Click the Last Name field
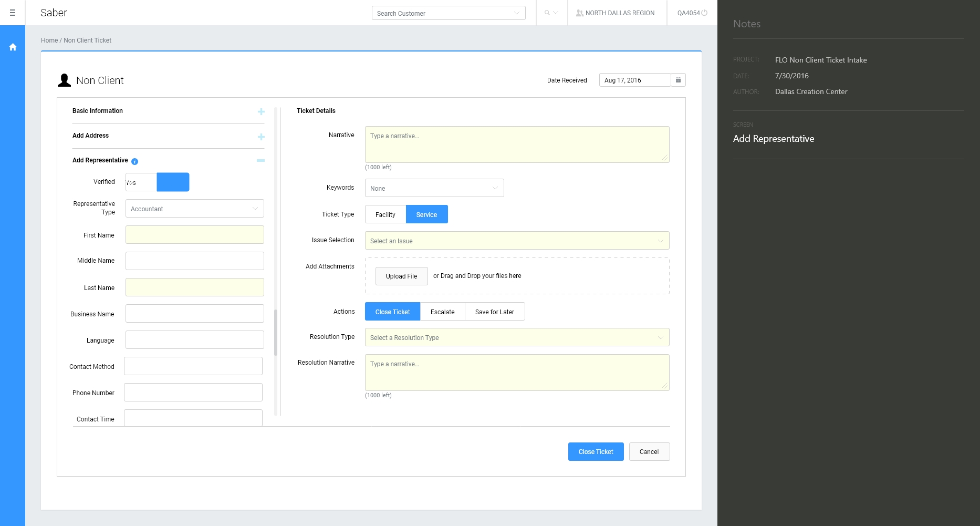980x526 pixels. coord(195,287)
